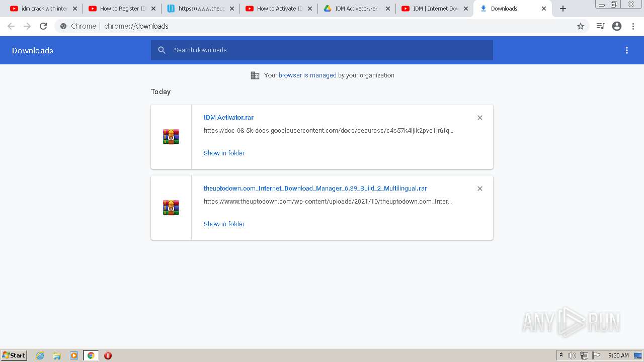Screen dimensions: 644x362
Task: Show IDM Activator.rar in folder
Action: click(x=224, y=153)
